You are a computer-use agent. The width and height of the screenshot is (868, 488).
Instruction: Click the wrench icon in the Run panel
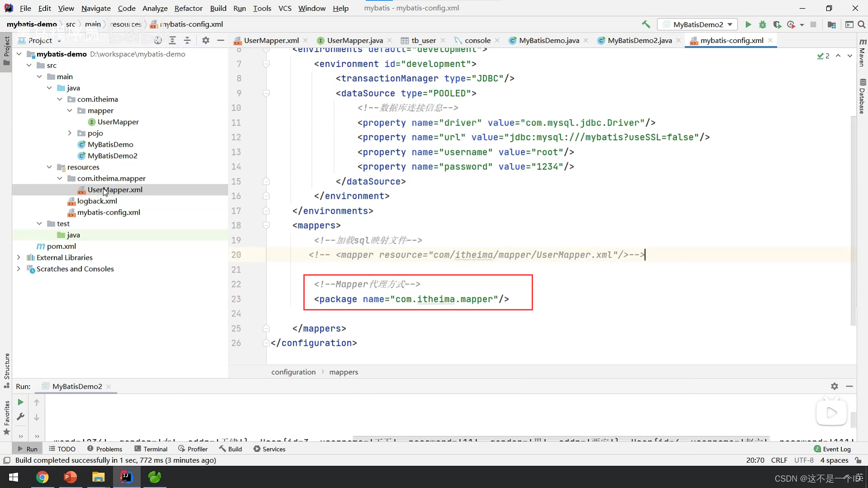click(20, 417)
